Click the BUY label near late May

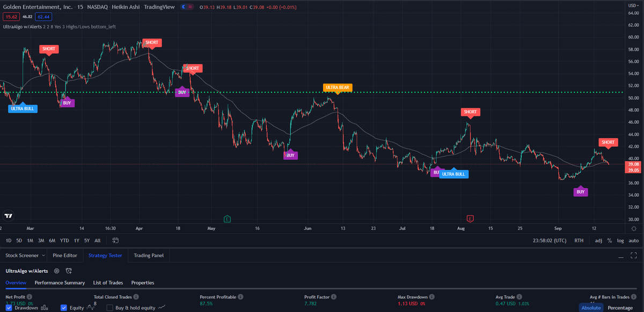click(290, 155)
